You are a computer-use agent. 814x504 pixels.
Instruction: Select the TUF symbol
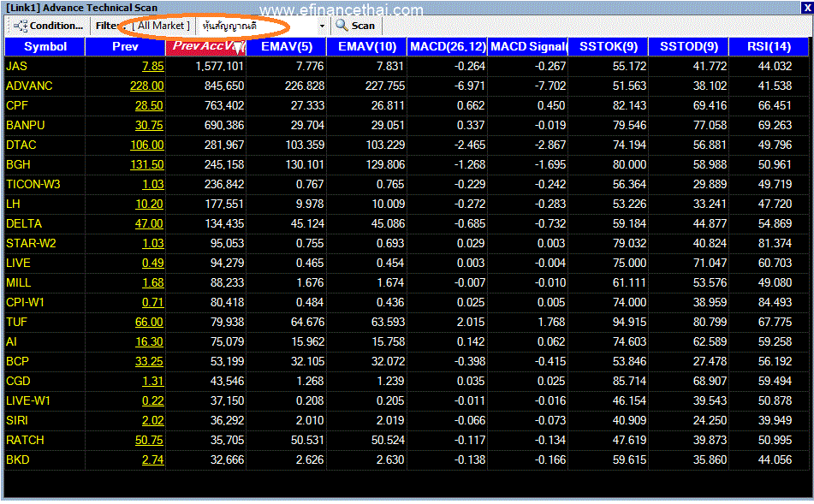(16, 323)
